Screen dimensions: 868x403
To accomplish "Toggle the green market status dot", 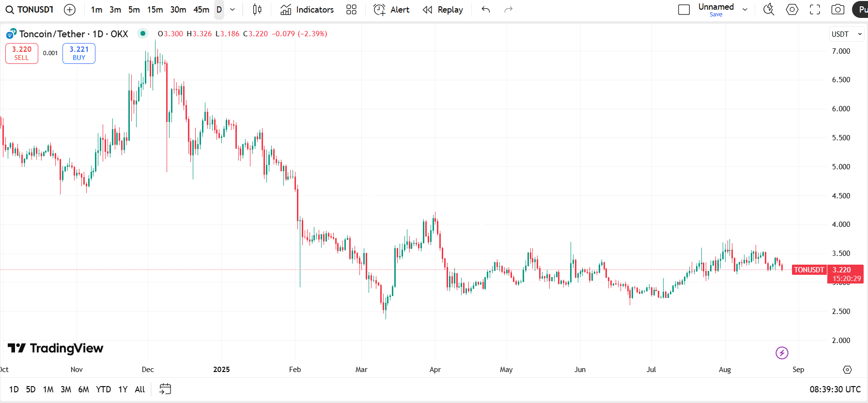I will coord(142,33).
